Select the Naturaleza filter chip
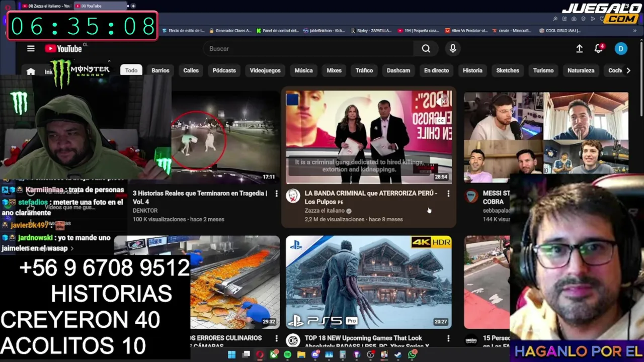 [581, 70]
